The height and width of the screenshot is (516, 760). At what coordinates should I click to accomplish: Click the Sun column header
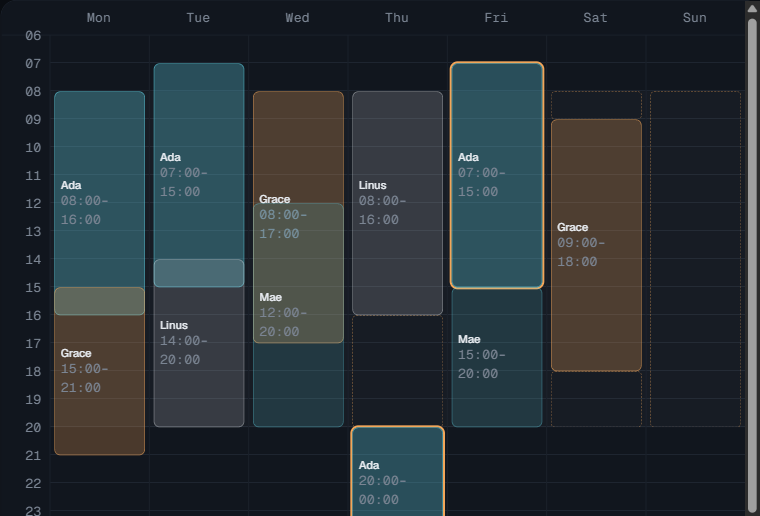(695, 18)
